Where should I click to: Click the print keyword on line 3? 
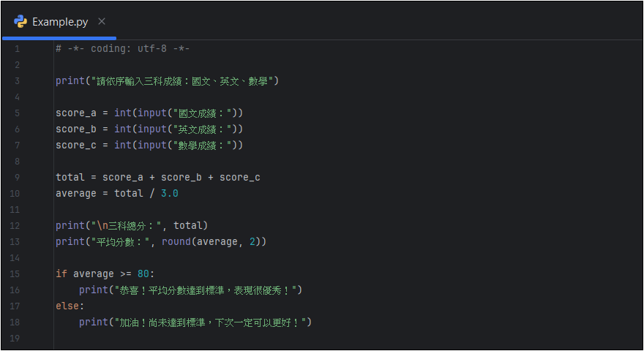coord(70,81)
